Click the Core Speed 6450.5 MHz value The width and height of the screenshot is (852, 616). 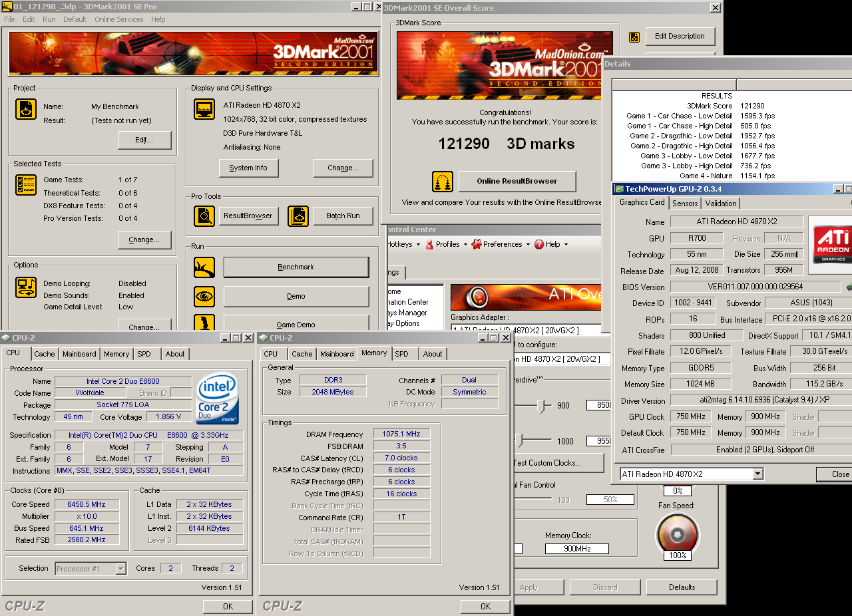pyautogui.click(x=87, y=504)
